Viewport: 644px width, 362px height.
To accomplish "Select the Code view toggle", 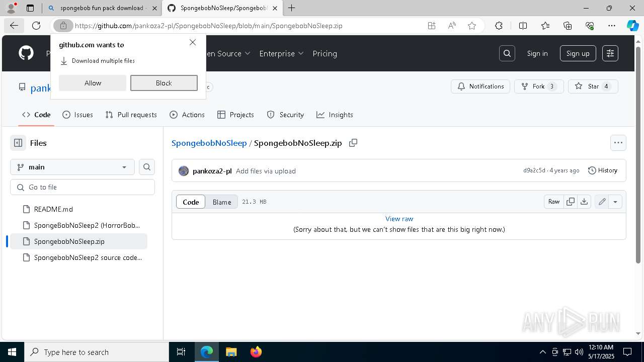I will click(x=191, y=202).
